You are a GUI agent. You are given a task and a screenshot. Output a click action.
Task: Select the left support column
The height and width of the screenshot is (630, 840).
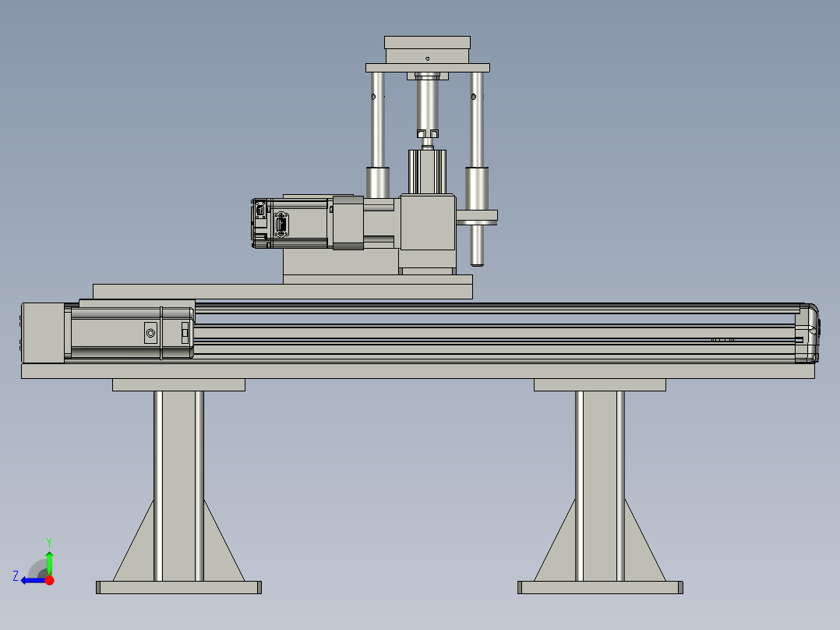point(178,486)
